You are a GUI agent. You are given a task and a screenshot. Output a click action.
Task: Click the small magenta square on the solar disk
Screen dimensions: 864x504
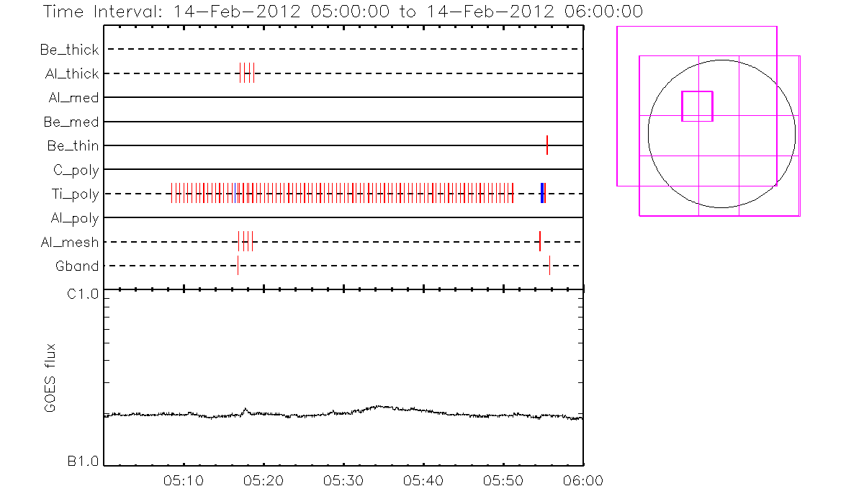point(697,106)
